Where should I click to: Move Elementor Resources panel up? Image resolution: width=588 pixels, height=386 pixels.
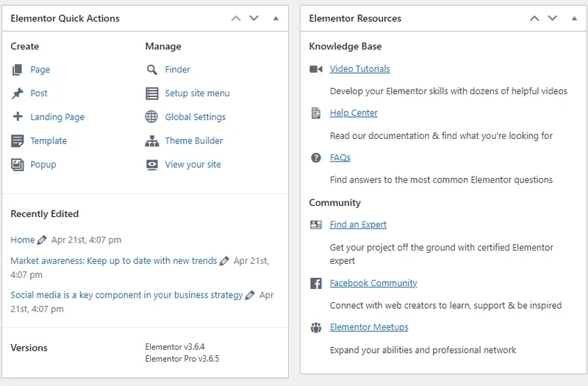click(x=534, y=18)
